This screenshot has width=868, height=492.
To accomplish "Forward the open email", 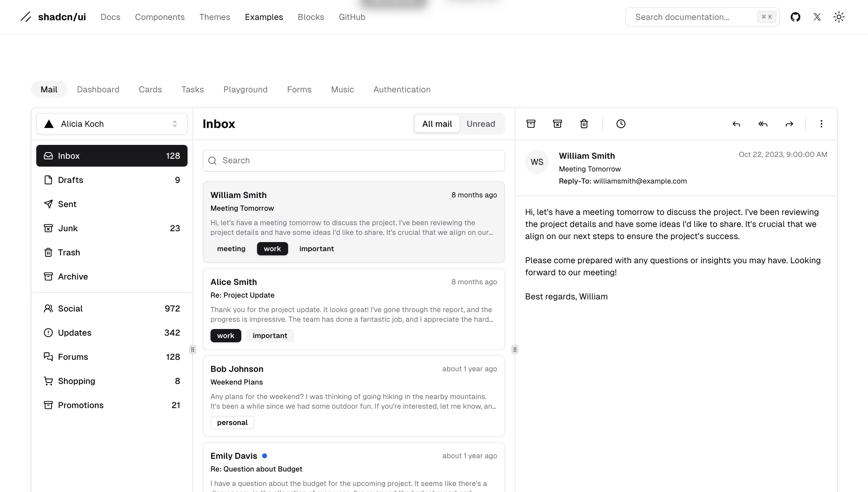I will click(789, 124).
